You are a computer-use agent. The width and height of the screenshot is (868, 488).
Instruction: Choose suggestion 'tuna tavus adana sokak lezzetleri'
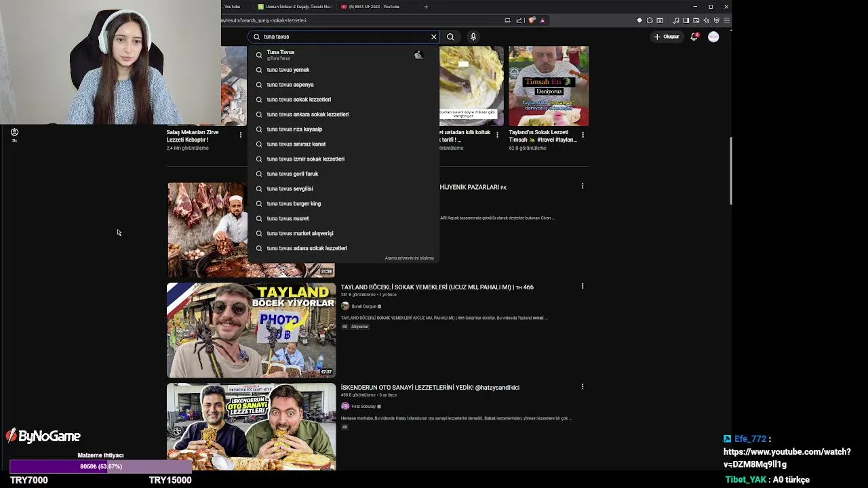(x=343, y=249)
